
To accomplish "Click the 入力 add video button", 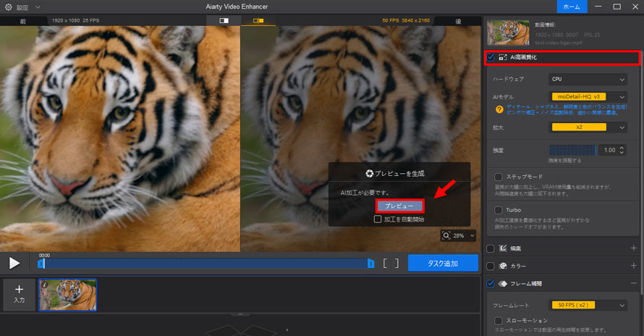I will click(x=19, y=294).
